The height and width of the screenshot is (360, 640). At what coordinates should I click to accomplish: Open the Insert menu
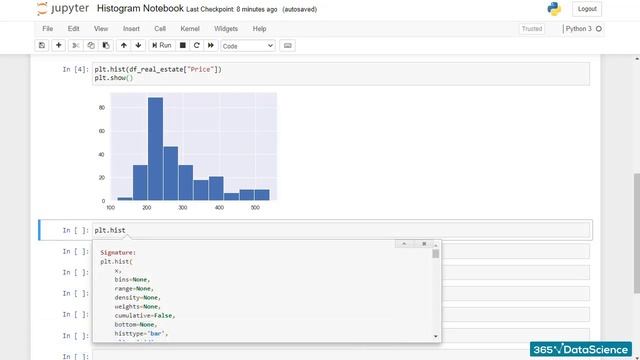[131, 29]
